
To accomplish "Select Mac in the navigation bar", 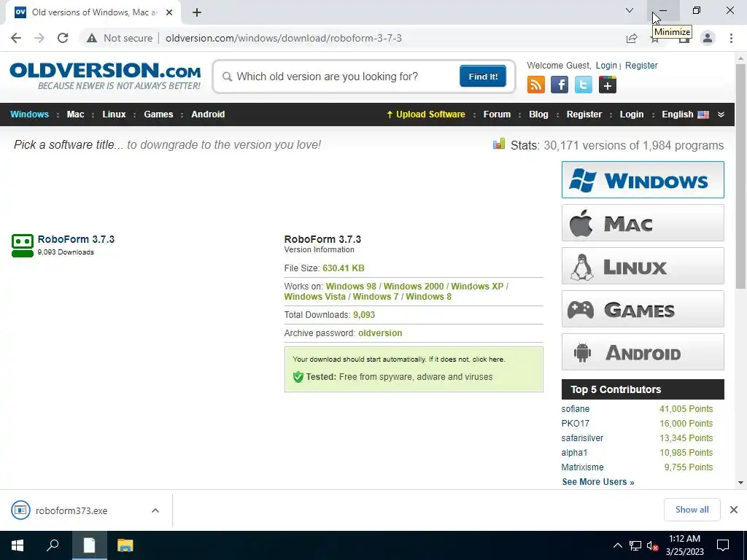I will coord(75,114).
